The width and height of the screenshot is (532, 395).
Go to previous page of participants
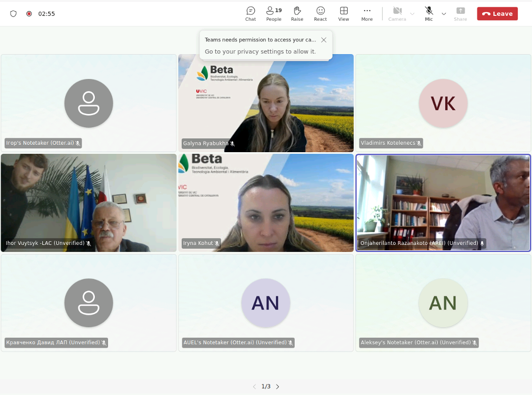[x=254, y=387]
